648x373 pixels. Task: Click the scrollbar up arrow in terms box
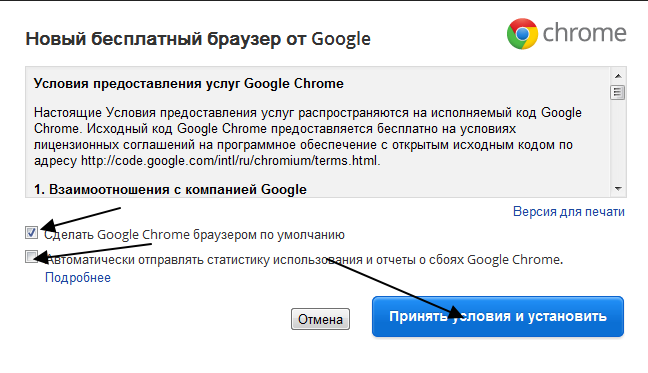pyautogui.click(x=618, y=76)
